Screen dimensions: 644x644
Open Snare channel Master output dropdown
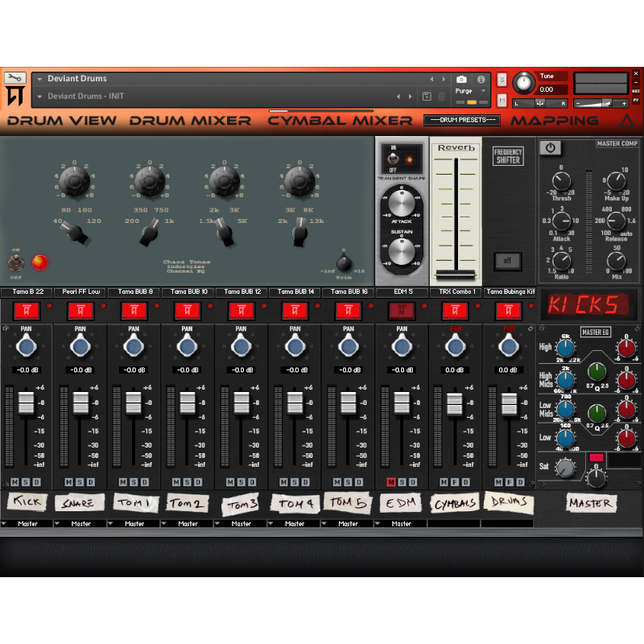(x=80, y=524)
